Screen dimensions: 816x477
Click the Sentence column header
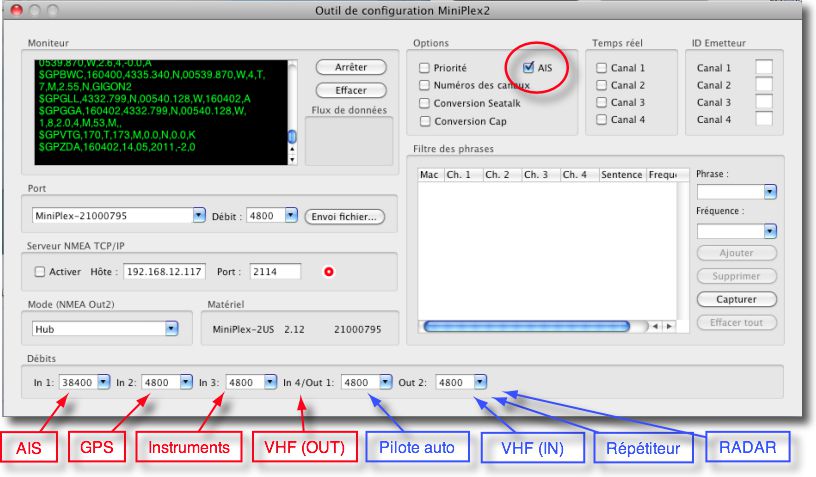coord(622,175)
